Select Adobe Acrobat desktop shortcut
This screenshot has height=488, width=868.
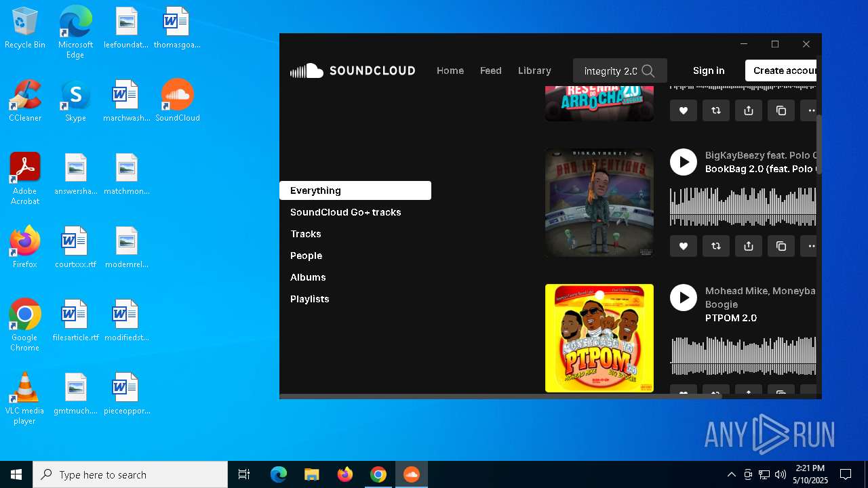point(25,179)
